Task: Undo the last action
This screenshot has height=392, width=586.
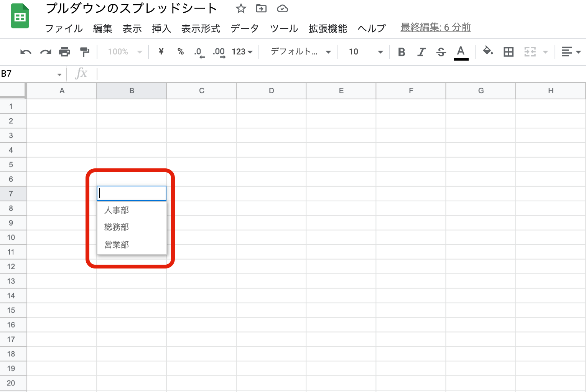Action: [26, 52]
